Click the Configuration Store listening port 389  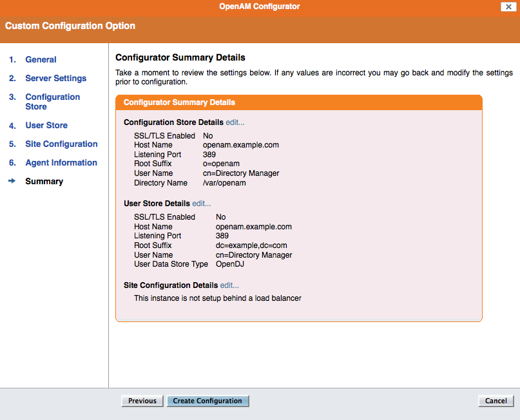(209, 155)
